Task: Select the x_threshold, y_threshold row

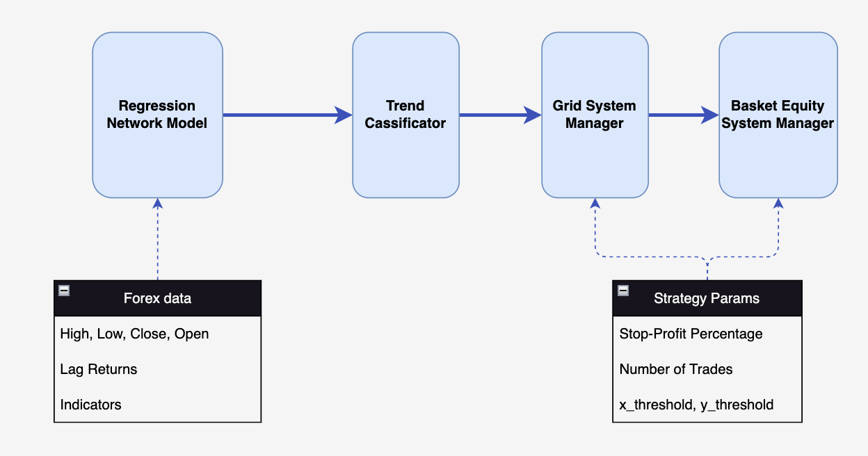Action: pos(707,405)
